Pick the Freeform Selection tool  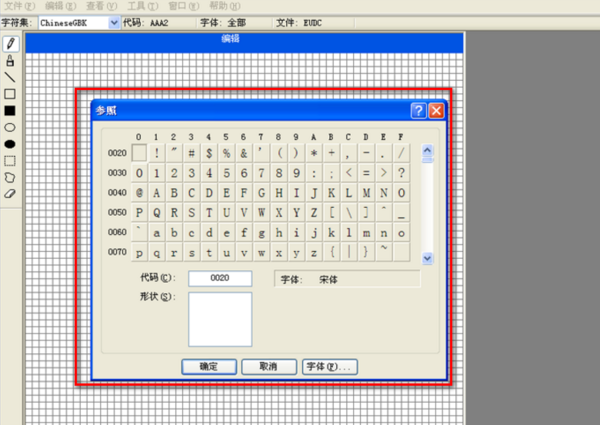pyautogui.click(x=10, y=177)
